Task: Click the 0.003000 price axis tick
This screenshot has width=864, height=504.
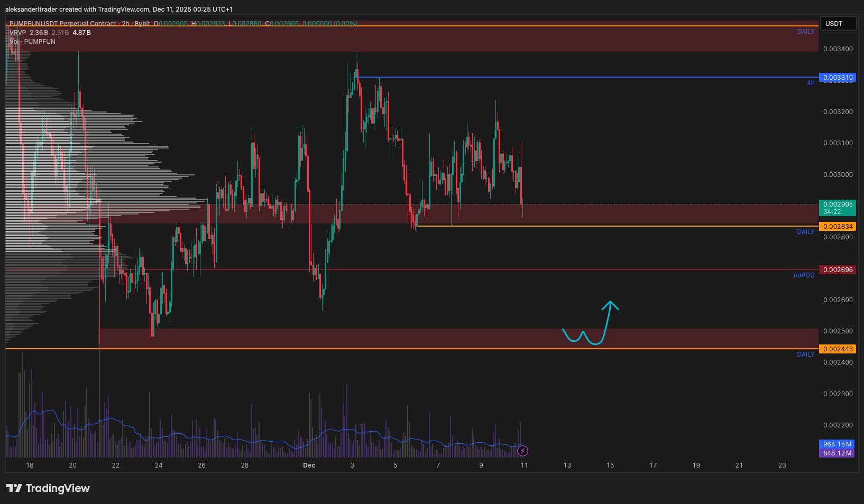Action: [838, 175]
